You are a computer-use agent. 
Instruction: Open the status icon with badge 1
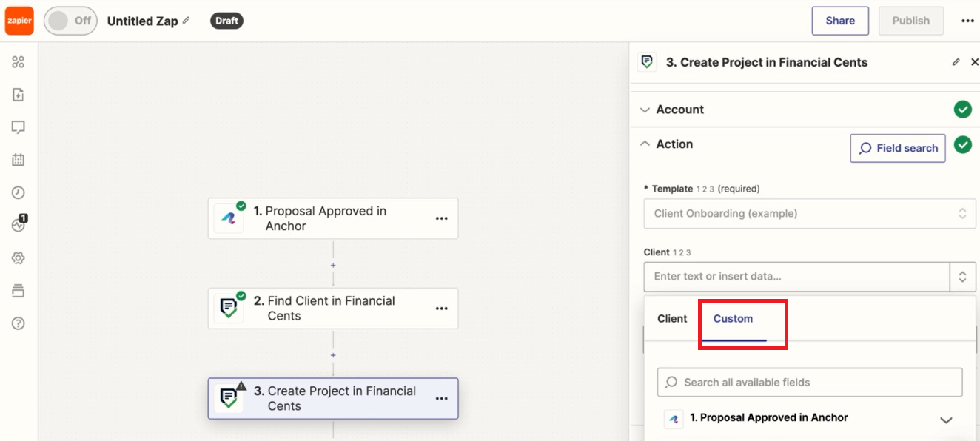19,224
